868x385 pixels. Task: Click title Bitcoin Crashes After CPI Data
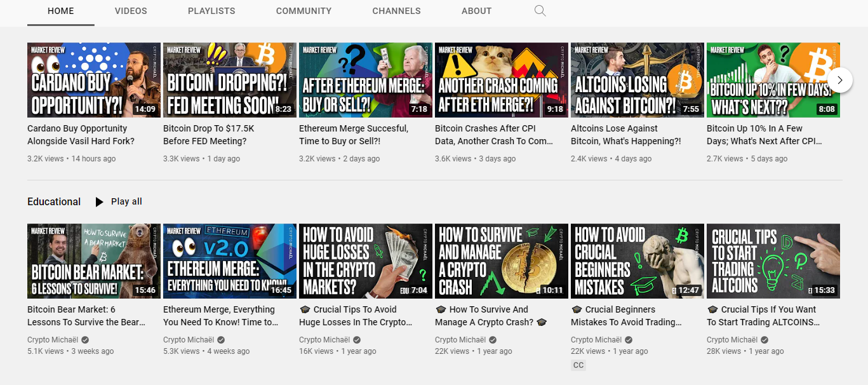pyautogui.click(x=495, y=135)
